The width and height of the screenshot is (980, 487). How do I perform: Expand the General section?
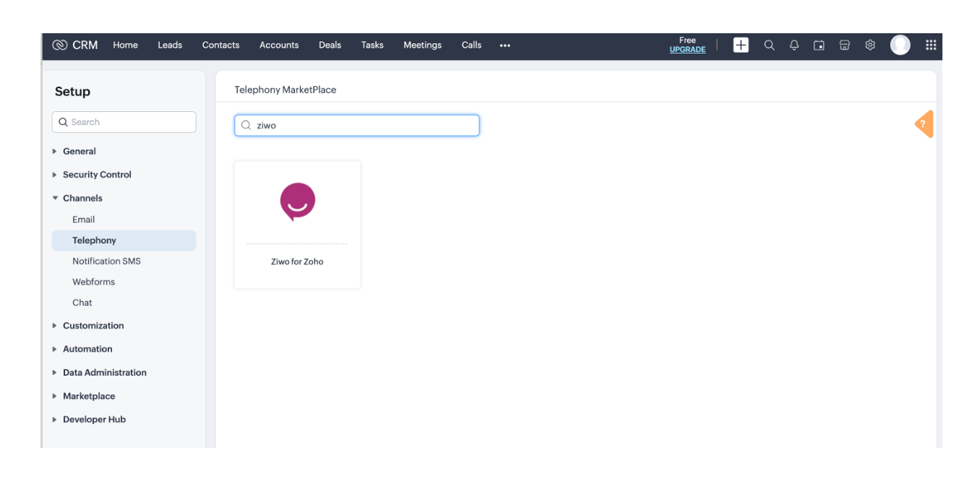point(79,151)
